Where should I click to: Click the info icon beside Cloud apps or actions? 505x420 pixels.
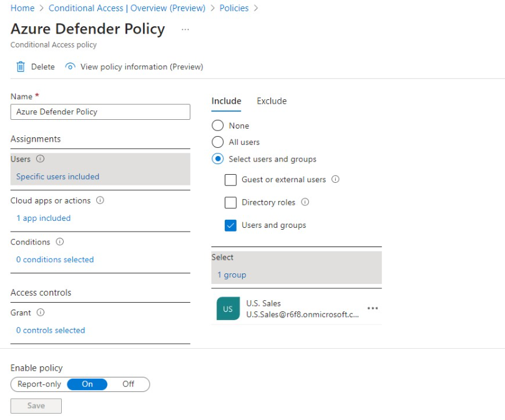click(100, 200)
